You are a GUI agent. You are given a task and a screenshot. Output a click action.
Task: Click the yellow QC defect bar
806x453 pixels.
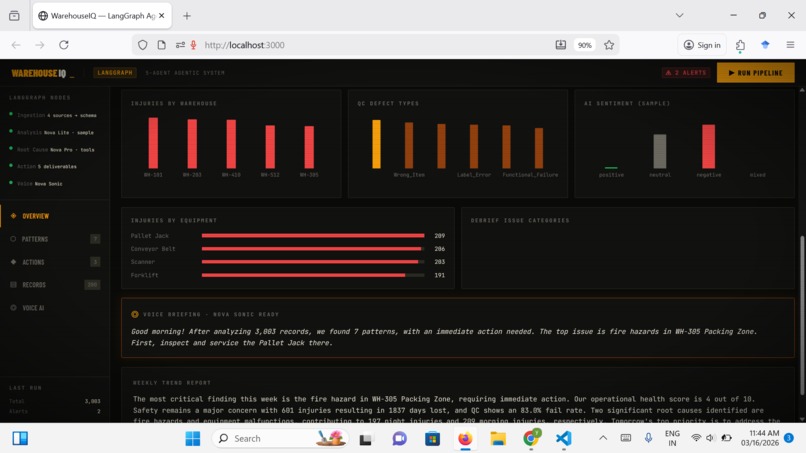(376, 144)
